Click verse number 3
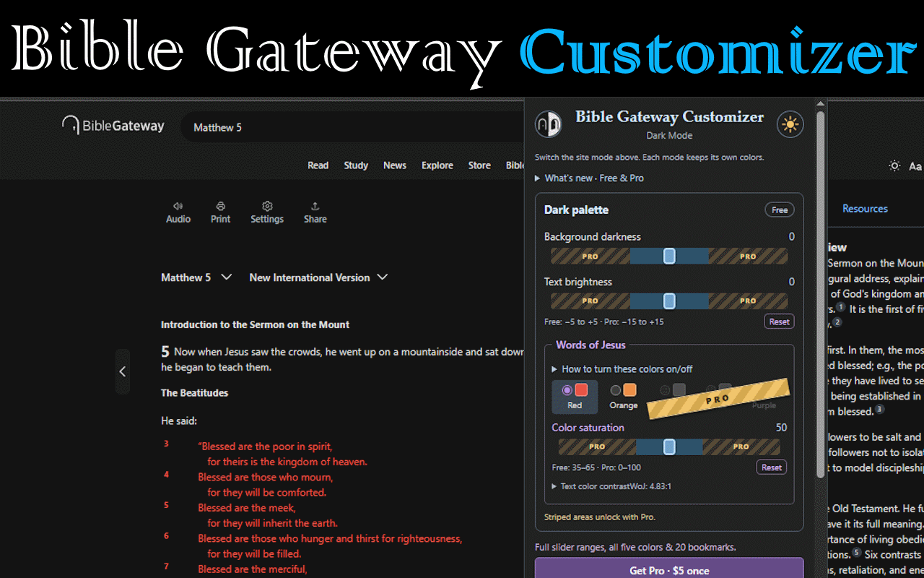The width and height of the screenshot is (924, 578). click(165, 444)
